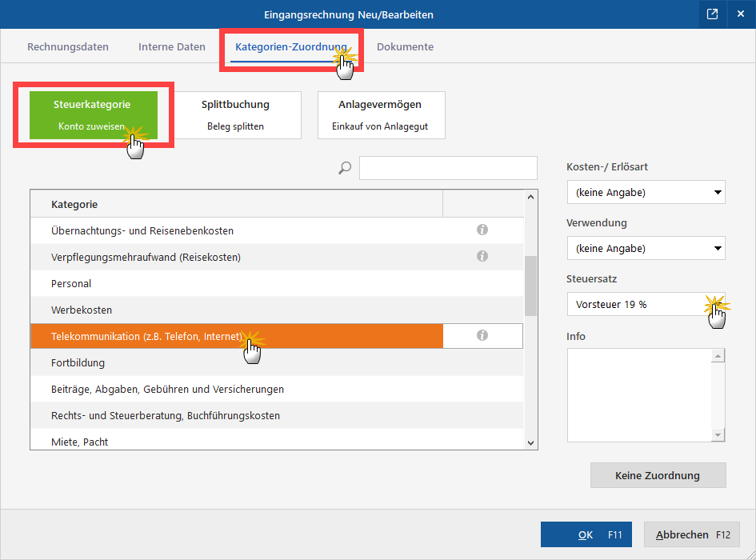756x560 pixels.
Task: Click the Info box scroll down arrow
Action: pyautogui.click(x=718, y=434)
